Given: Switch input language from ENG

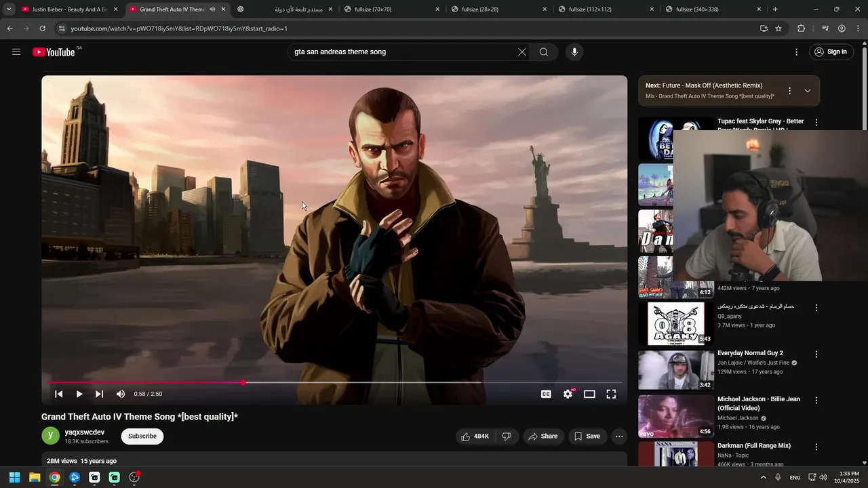Looking at the screenshot, I should pyautogui.click(x=795, y=477).
